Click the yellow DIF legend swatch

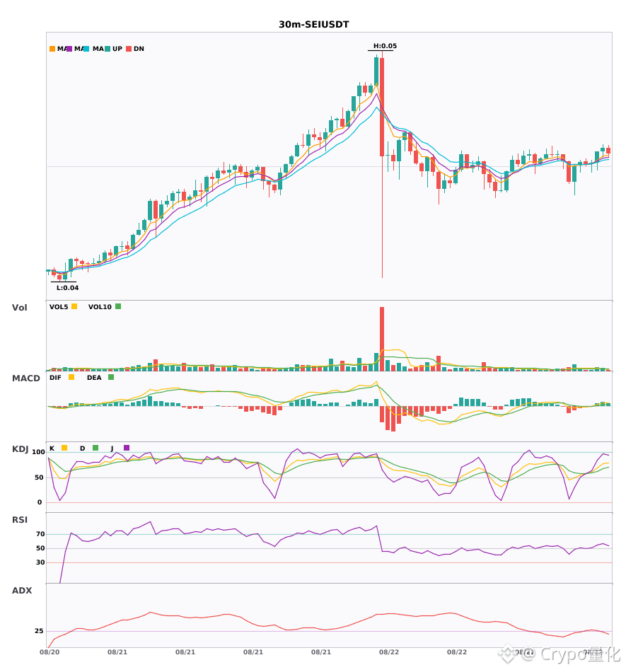tap(71, 377)
